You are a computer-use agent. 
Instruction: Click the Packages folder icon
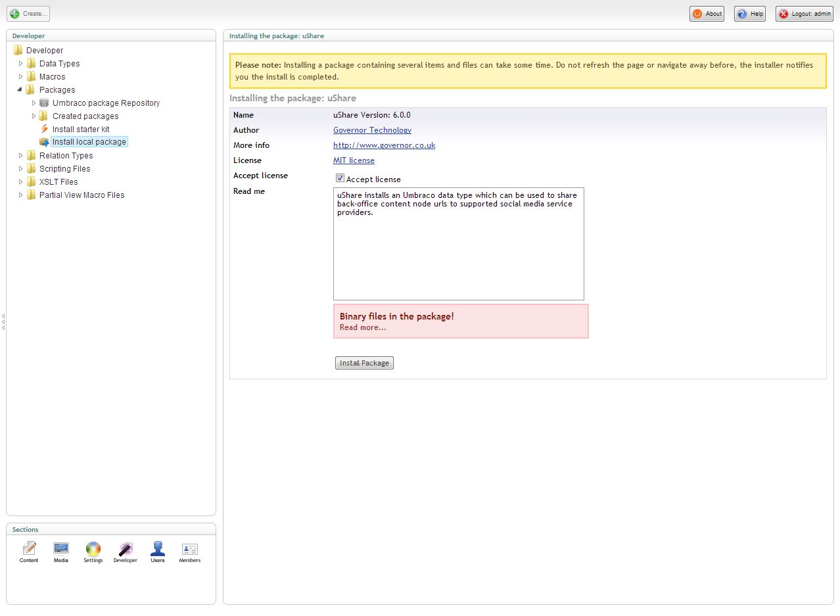coord(32,89)
